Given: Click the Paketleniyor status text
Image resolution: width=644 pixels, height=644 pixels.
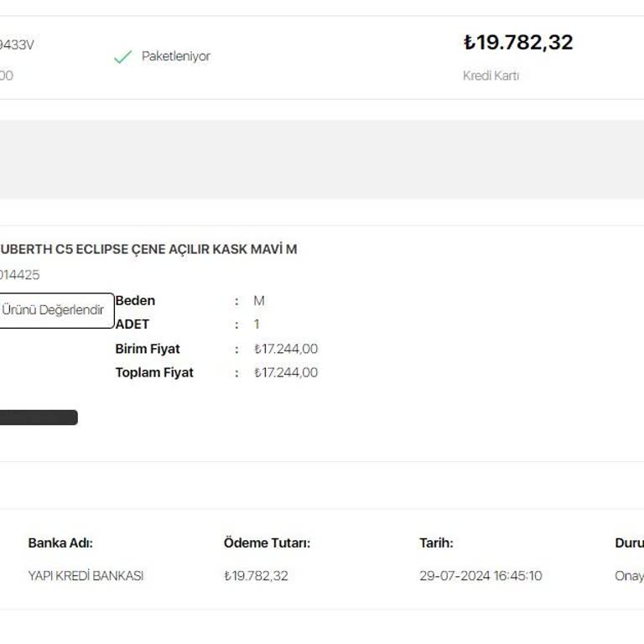Looking at the screenshot, I should [x=175, y=56].
